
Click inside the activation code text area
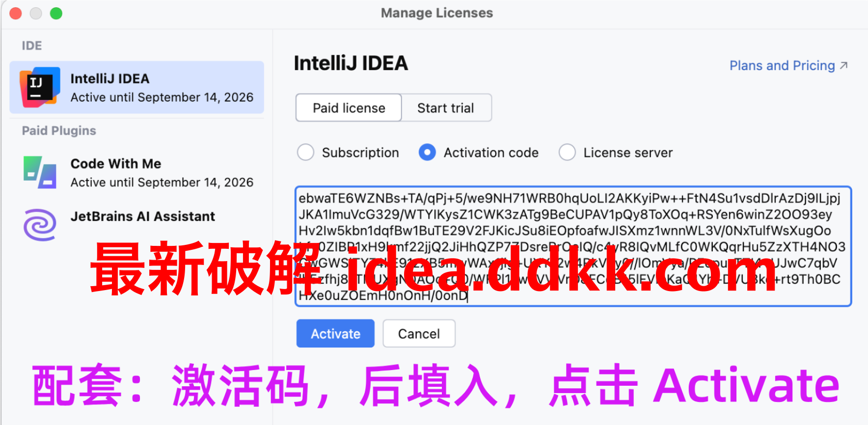[x=573, y=246]
